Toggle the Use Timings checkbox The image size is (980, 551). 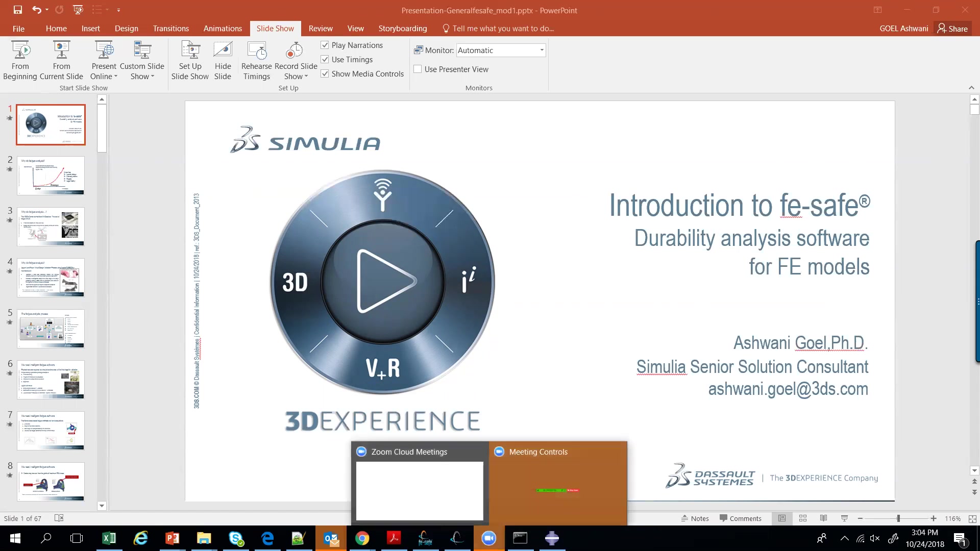(x=325, y=59)
